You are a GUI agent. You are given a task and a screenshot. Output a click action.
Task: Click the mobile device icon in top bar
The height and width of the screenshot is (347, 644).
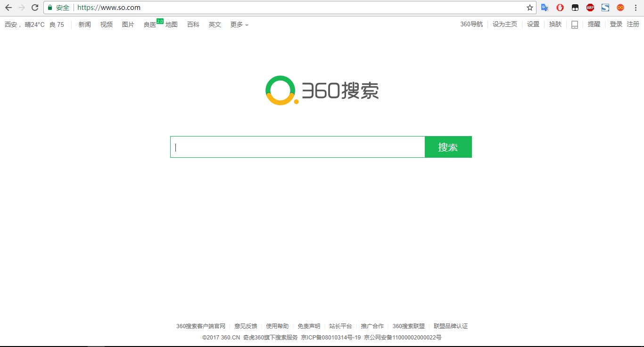pos(575,24)
